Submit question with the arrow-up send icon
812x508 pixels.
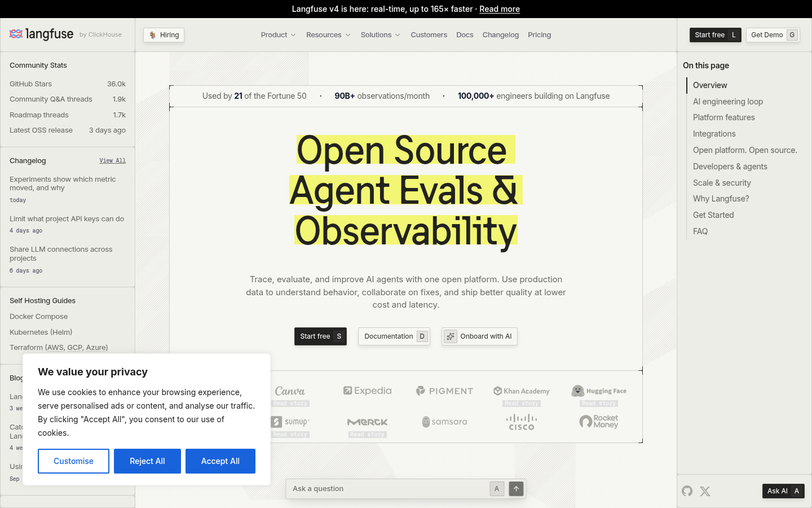(x=516, y=489)
